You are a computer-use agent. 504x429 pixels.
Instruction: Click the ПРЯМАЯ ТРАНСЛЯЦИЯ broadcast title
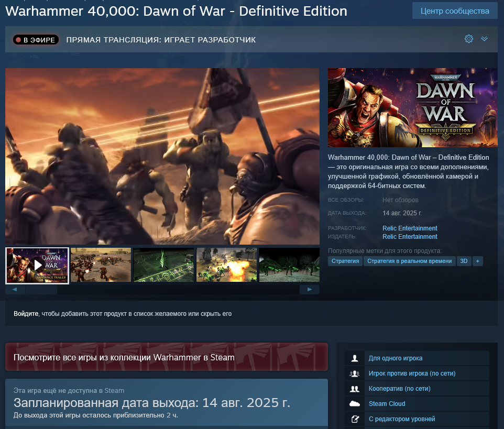(161, 40)
